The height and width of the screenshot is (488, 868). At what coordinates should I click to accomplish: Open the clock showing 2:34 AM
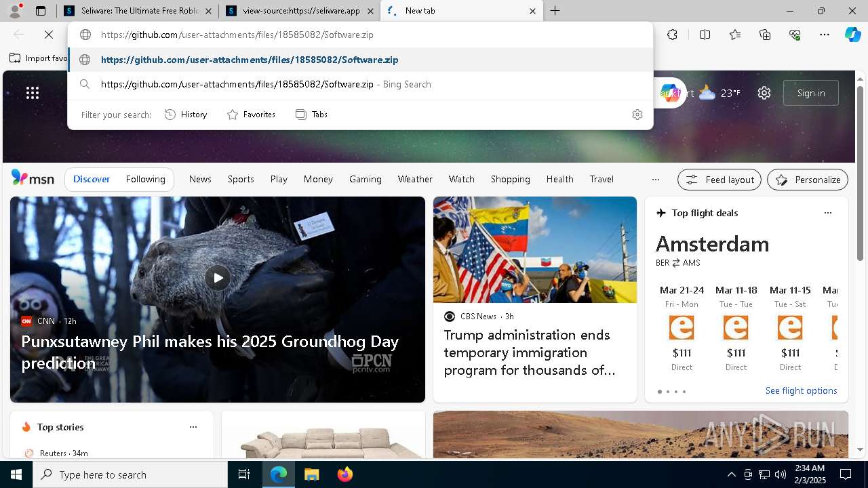pos(808,474)
